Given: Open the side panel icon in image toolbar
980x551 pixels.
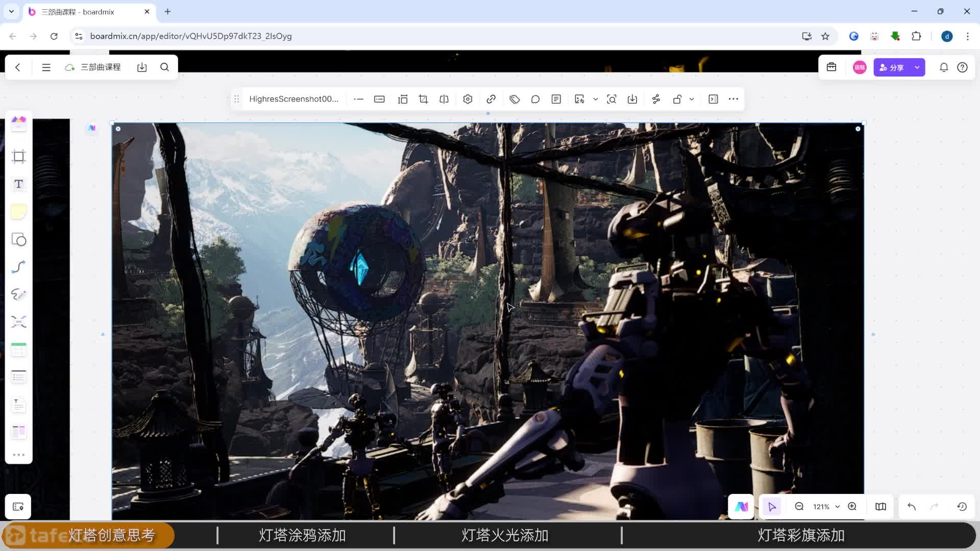Looking at the screenshot, I should coord(714,99).
